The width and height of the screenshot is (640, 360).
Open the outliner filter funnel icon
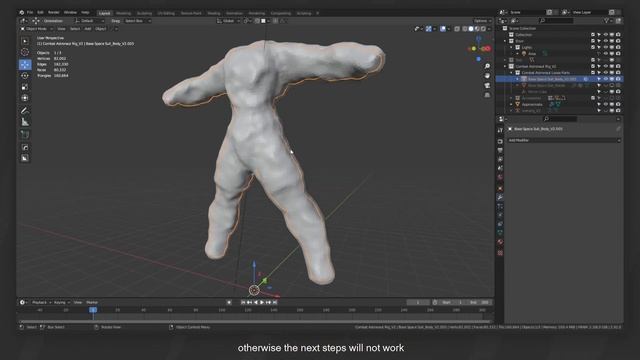[607, 20]
